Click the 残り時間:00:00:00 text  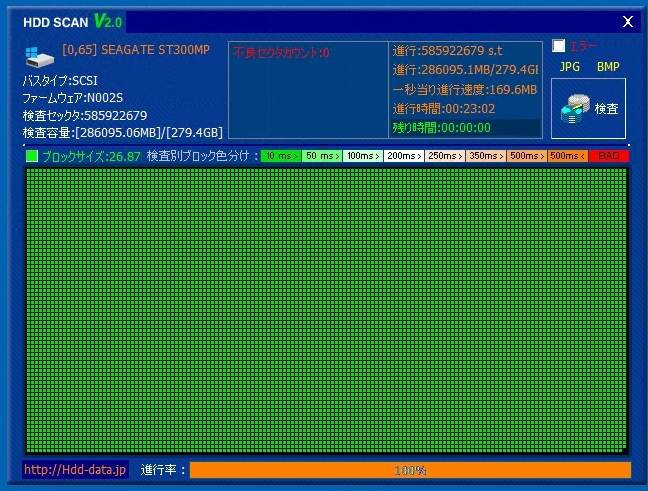[x=442, y=127]
